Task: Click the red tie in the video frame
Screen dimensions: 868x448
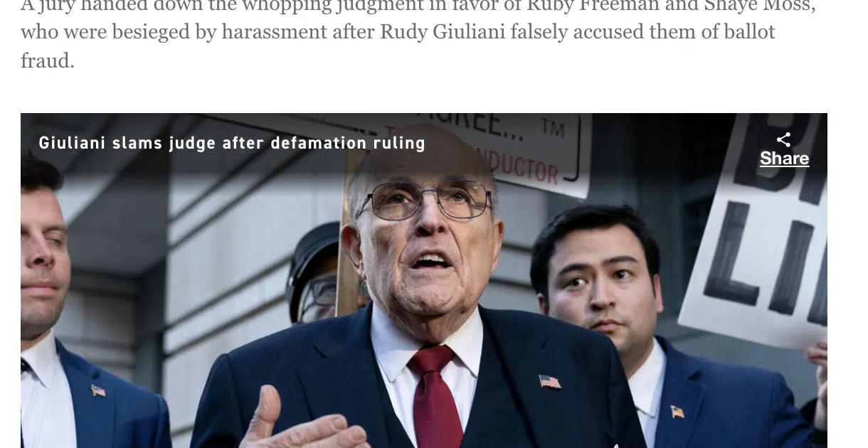Action: [x=435, y=397]
